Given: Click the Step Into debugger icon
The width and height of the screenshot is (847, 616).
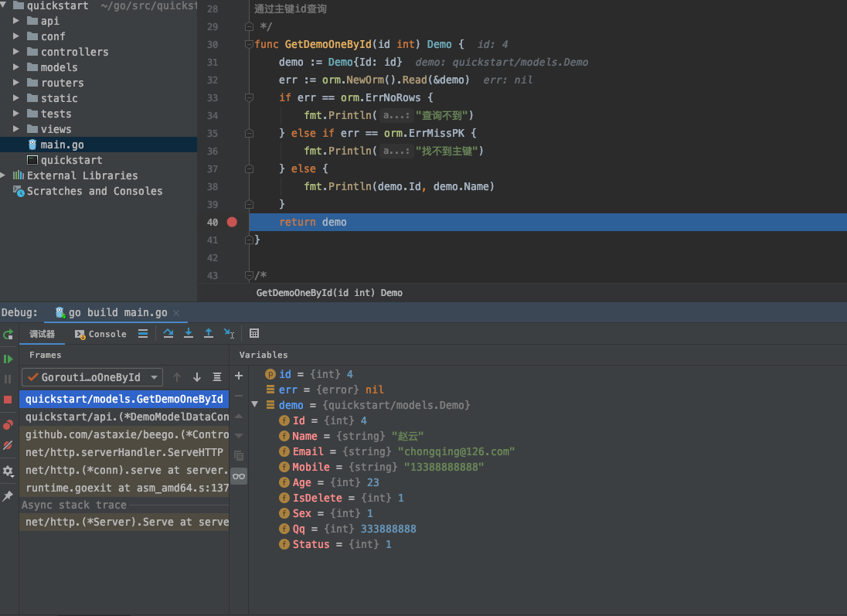Looking at the screenshot, I should 189,333.
